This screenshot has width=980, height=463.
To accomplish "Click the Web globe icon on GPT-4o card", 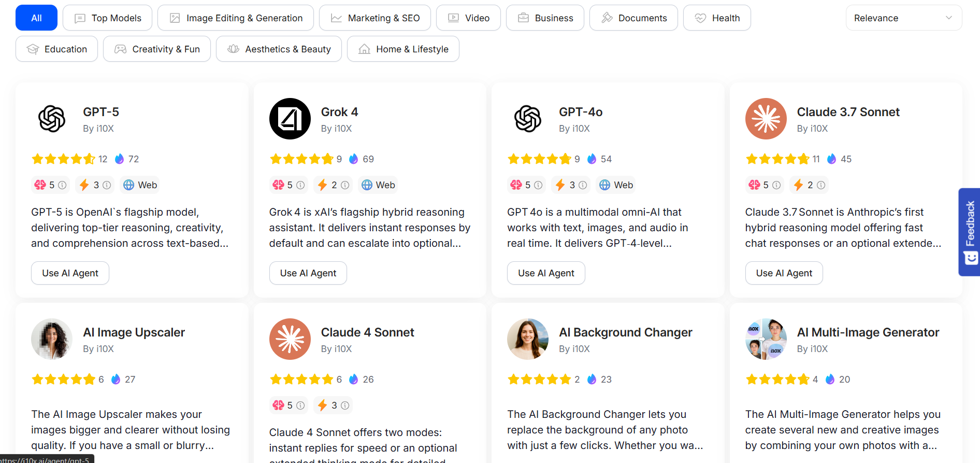I will 604,185.
